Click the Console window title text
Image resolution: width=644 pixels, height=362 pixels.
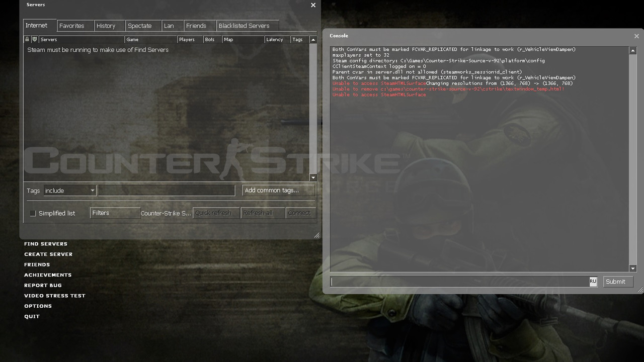click(x=339, y=36)
